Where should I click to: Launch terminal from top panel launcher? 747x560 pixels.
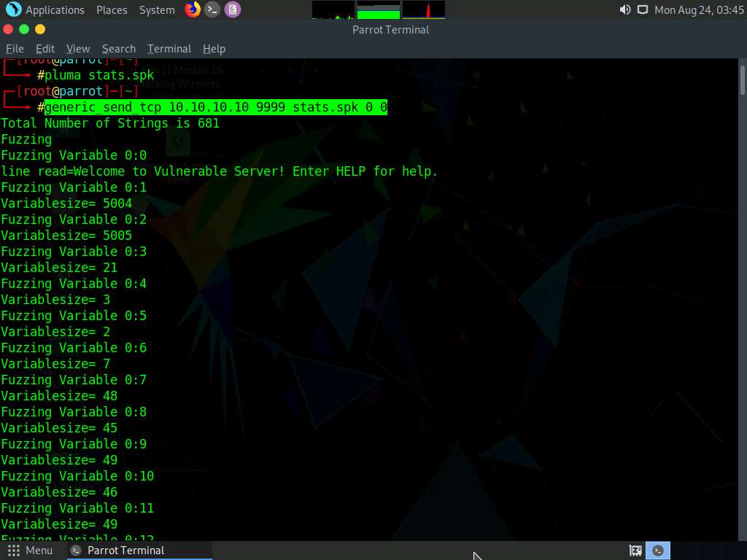pos(212,9)
